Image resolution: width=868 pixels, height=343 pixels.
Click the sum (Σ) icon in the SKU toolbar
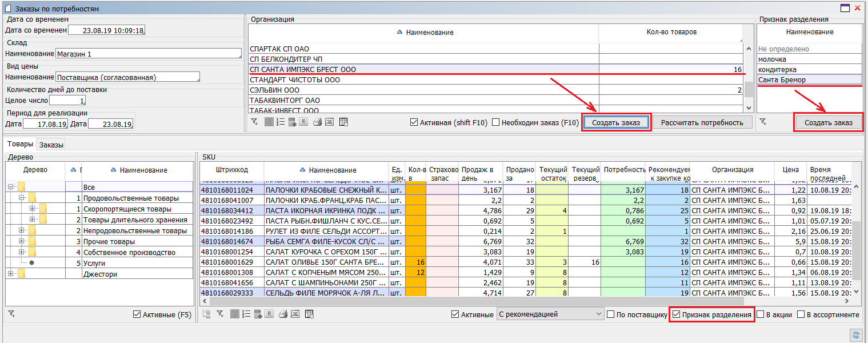tap(270, 314)
